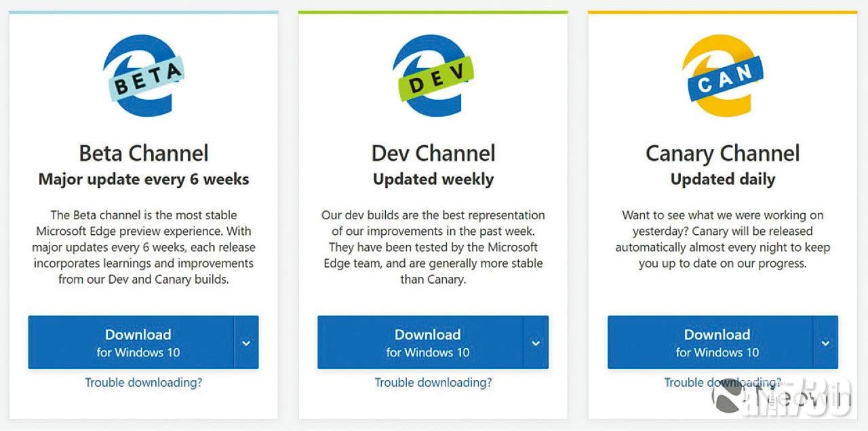Select the Beta Channel heading
Viewport: 868px width, 431px height.
coord(143,153)
